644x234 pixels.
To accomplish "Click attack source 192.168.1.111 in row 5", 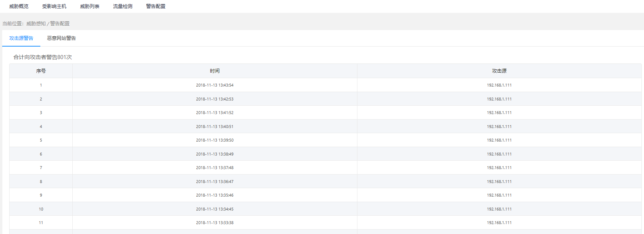I will pos(499,140).
